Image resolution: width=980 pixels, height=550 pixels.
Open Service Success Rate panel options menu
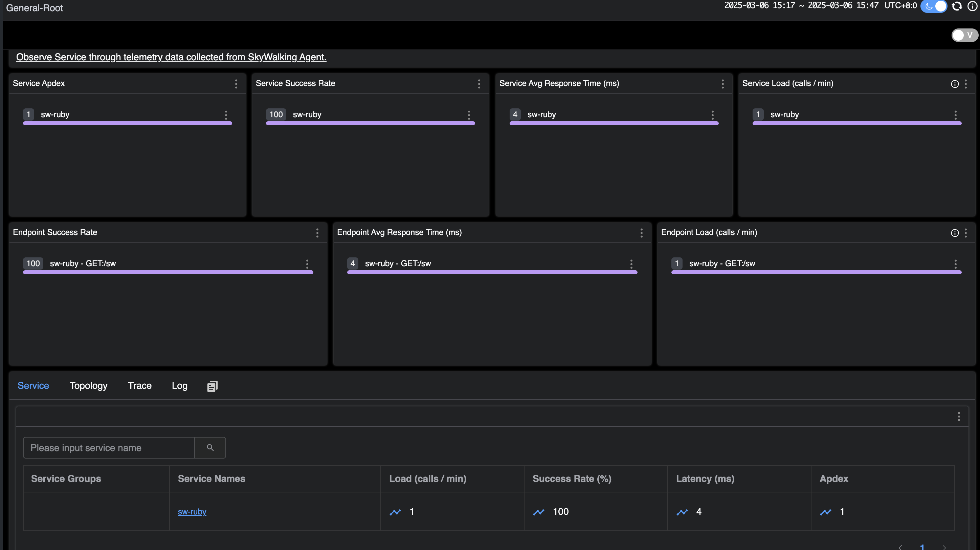[479, 84]
